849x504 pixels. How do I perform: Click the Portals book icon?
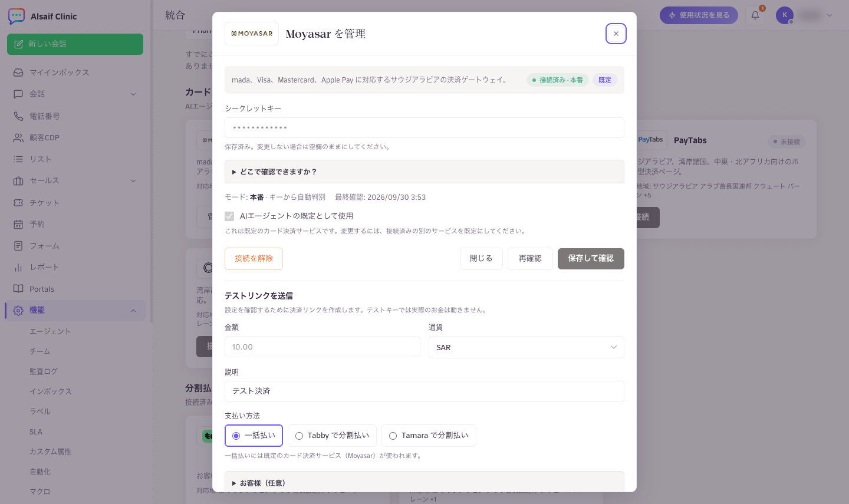pos(18,289)
